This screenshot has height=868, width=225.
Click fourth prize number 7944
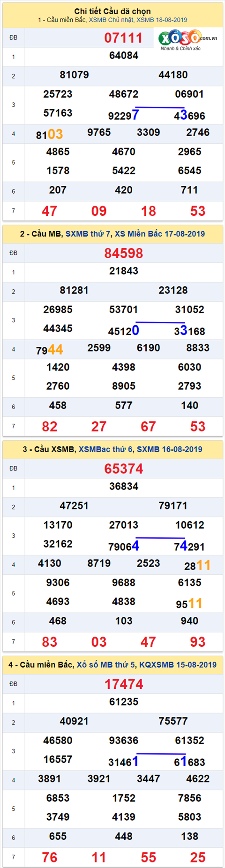(49, 350)
